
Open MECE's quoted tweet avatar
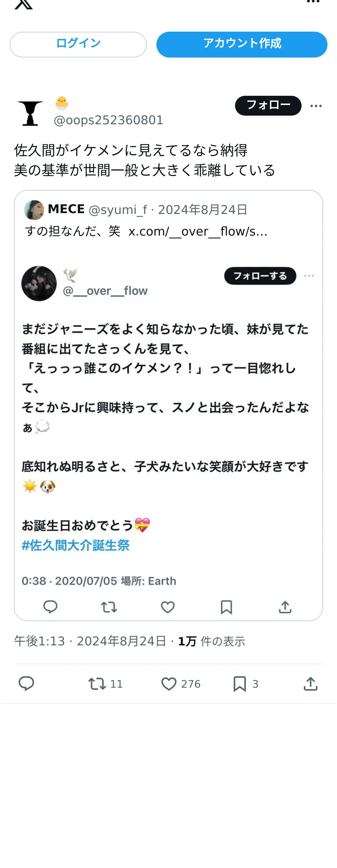(34, 210)
